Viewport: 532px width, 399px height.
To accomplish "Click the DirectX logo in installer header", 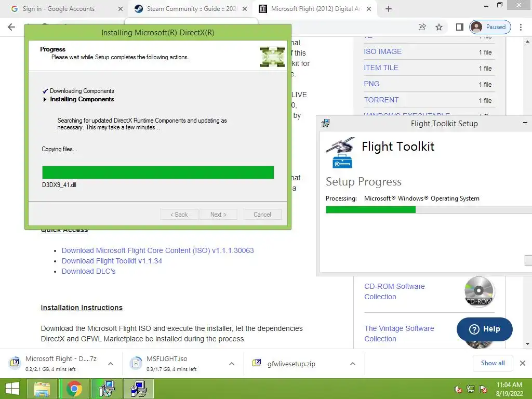I will coord(272,57).
